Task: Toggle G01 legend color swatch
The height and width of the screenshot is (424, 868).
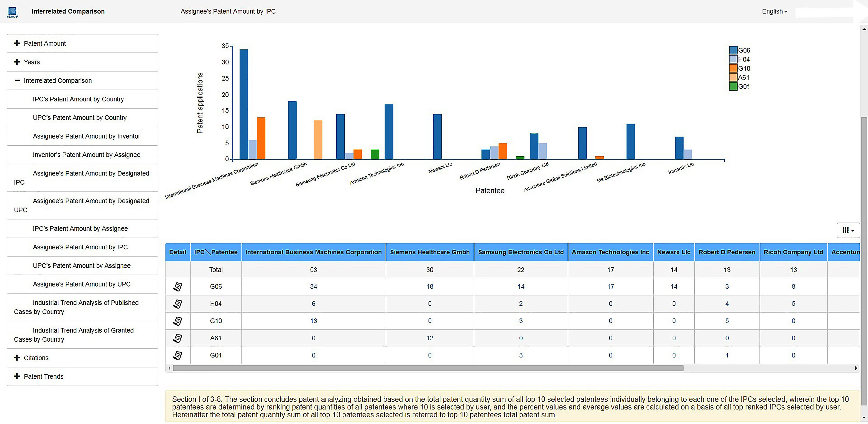Action: coord(733,87)
